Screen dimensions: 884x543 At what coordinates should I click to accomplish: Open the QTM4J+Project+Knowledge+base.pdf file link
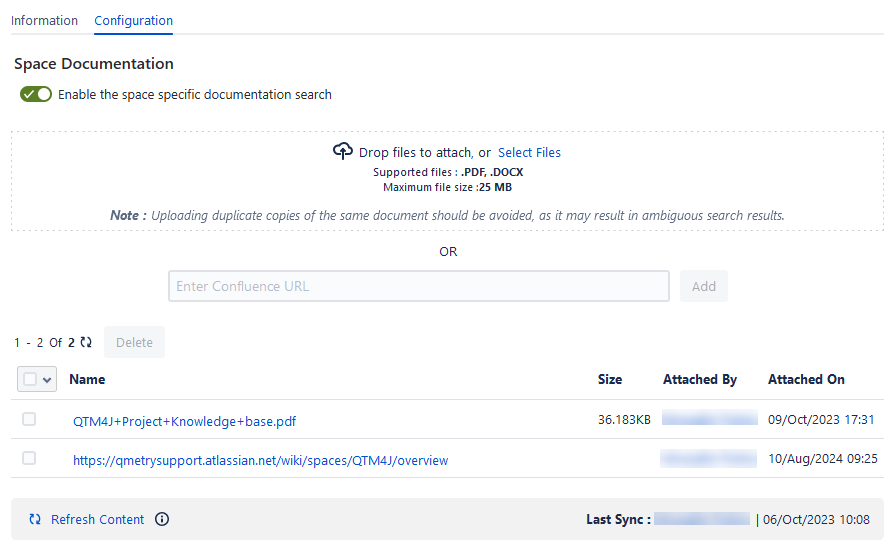coord(184,422)
